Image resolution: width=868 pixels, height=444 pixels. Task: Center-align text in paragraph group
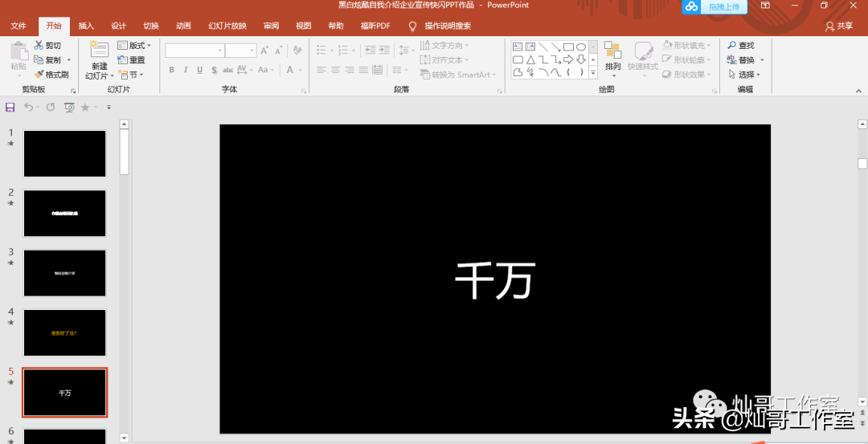tap(335, 70)
